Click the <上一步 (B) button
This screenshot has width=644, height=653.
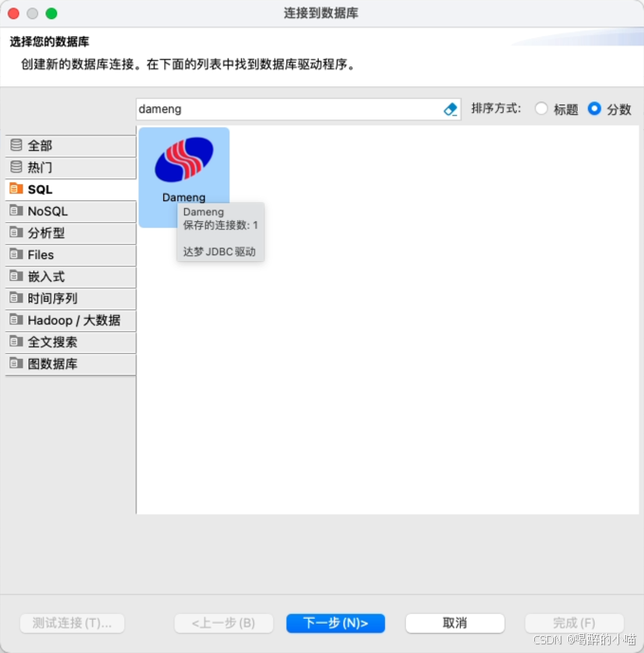point(224,623)
